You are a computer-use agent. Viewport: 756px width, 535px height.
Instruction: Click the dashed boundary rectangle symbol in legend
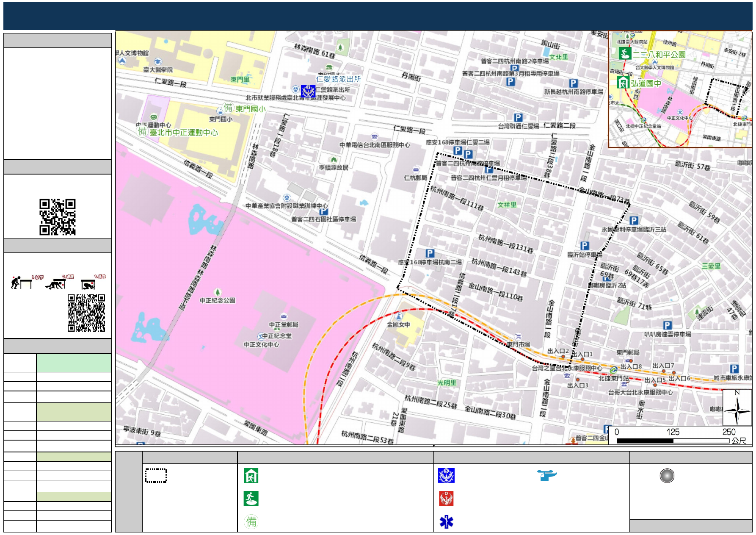[x=156, y=476]
